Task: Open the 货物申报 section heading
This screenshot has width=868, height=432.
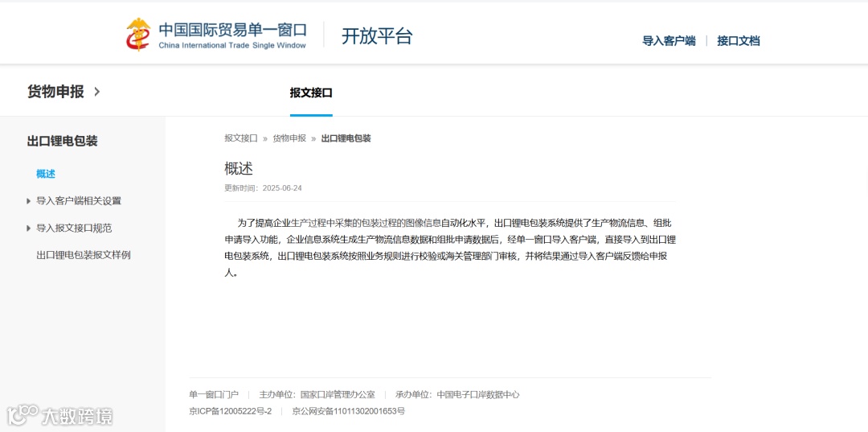Action: pos(55,92)
